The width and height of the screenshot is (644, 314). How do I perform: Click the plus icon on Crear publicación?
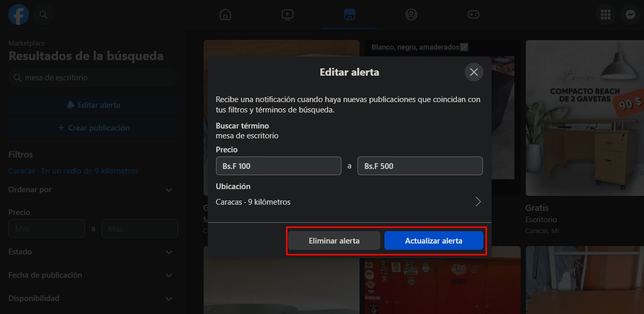click(x=61, y=127)
